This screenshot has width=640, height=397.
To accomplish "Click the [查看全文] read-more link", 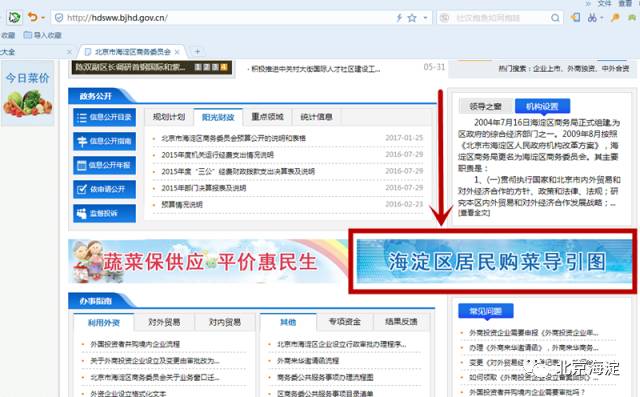I will (474, 213).
